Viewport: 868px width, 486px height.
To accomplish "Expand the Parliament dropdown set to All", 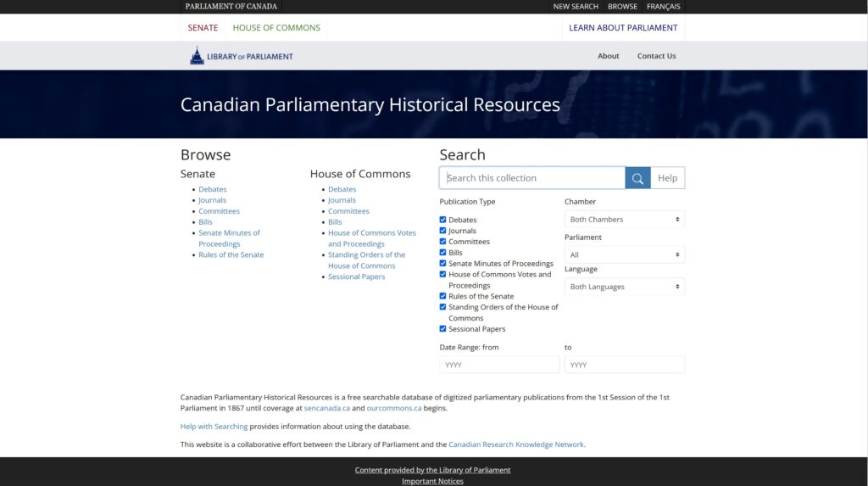I will coord(624,254).
